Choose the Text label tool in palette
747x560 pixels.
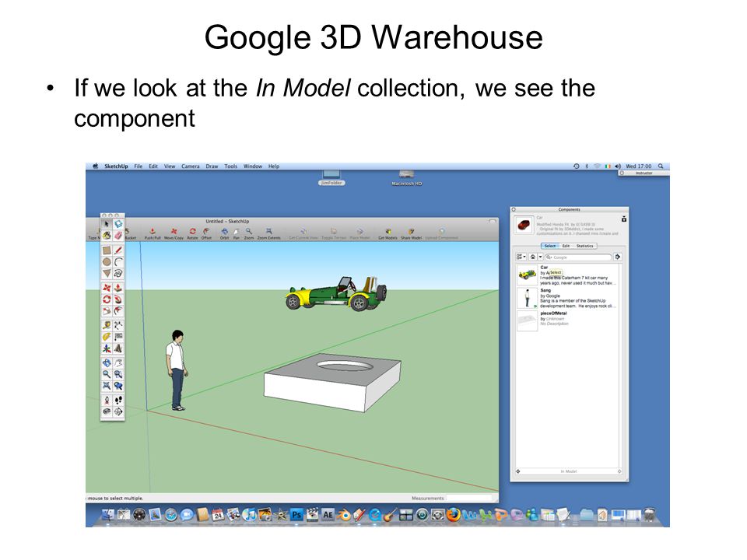tap(118, 337)
